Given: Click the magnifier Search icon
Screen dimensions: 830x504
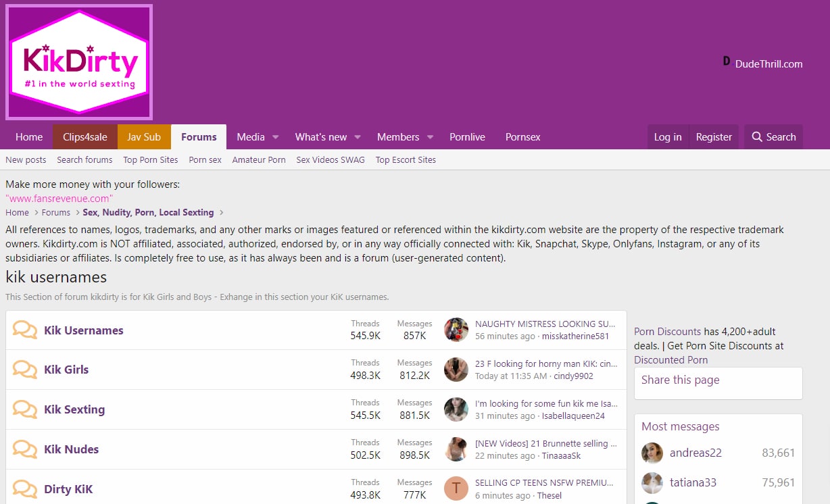Looking at the screenshot, I should pos(757,137).
